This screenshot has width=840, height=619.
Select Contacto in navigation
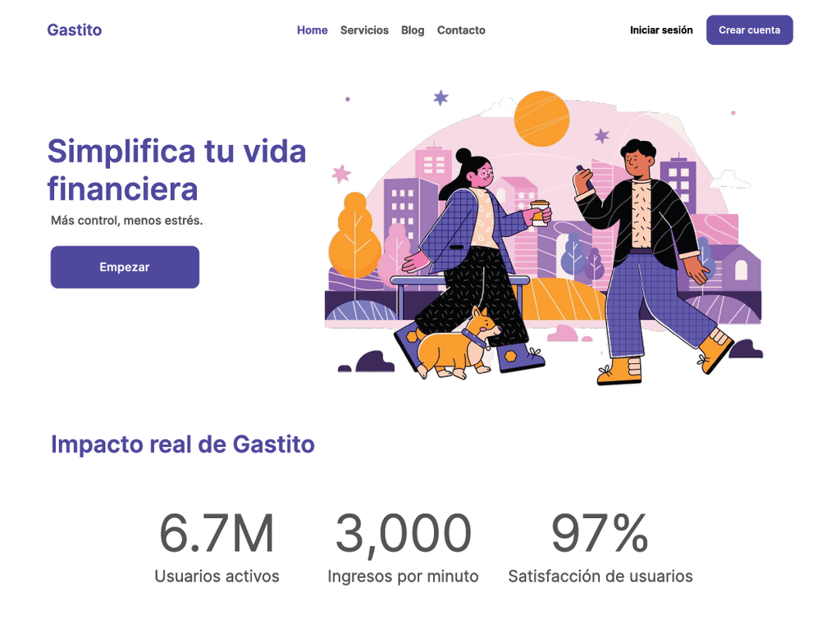pos(461,30)
